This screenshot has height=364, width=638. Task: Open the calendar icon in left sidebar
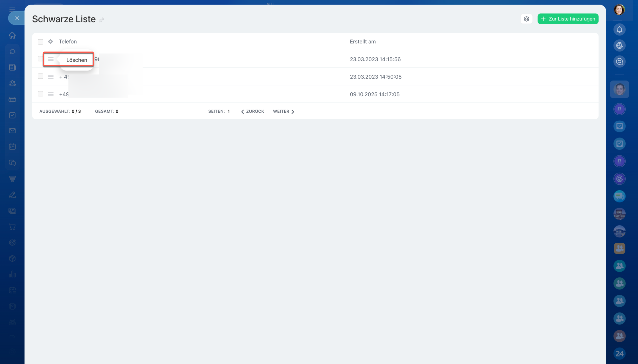pyautogui.click(x=12, y=147)
